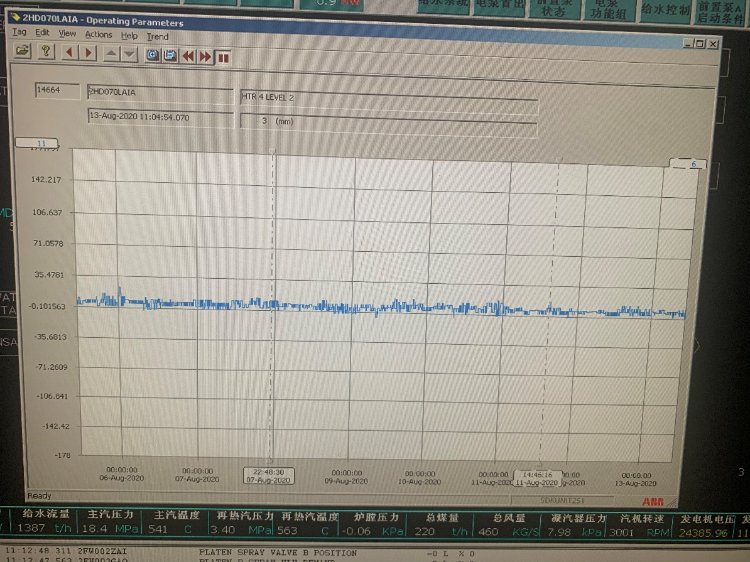The image size is (750, 562).
Task: Click the gray down arrow toolbar icon
Action: 128,53
